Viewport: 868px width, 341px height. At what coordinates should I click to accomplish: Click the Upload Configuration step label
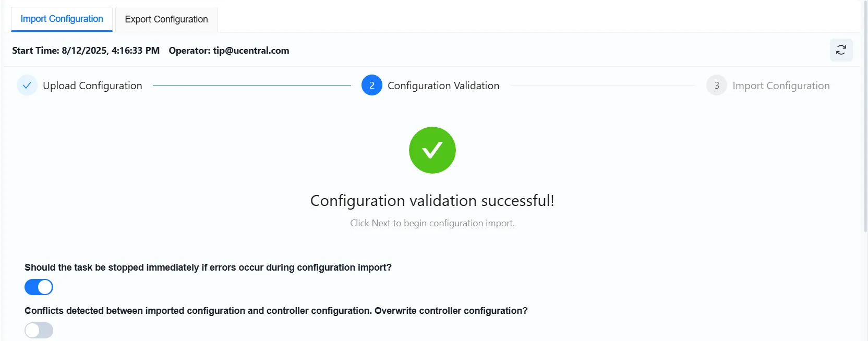92,86
